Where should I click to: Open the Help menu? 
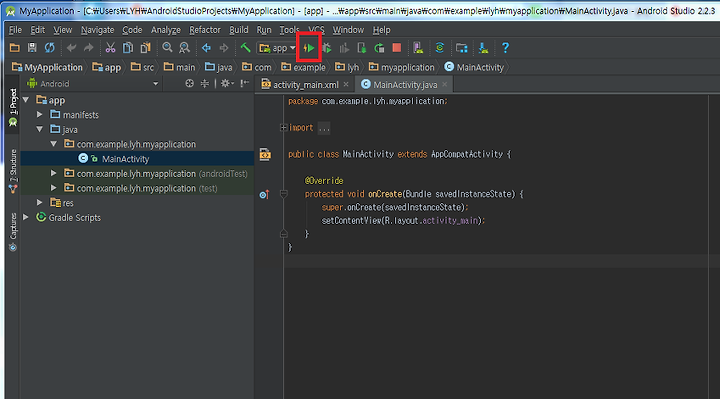(382, 30)
